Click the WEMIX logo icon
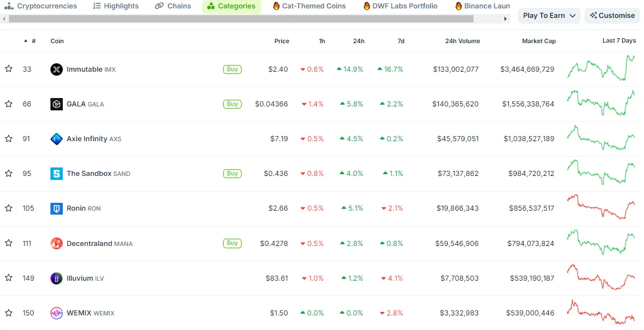Screen dimensions: 644x330 tap(56, 313)
